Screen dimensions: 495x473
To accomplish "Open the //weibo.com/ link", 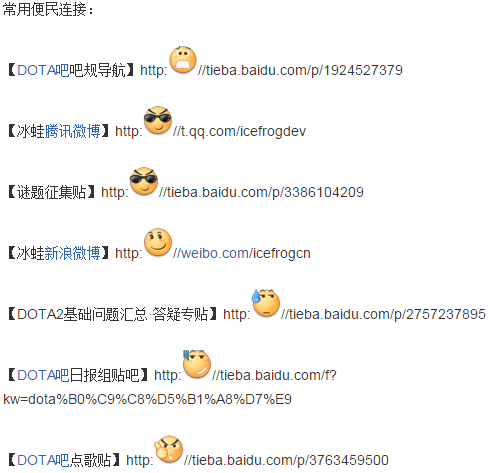I will (211, 253).
